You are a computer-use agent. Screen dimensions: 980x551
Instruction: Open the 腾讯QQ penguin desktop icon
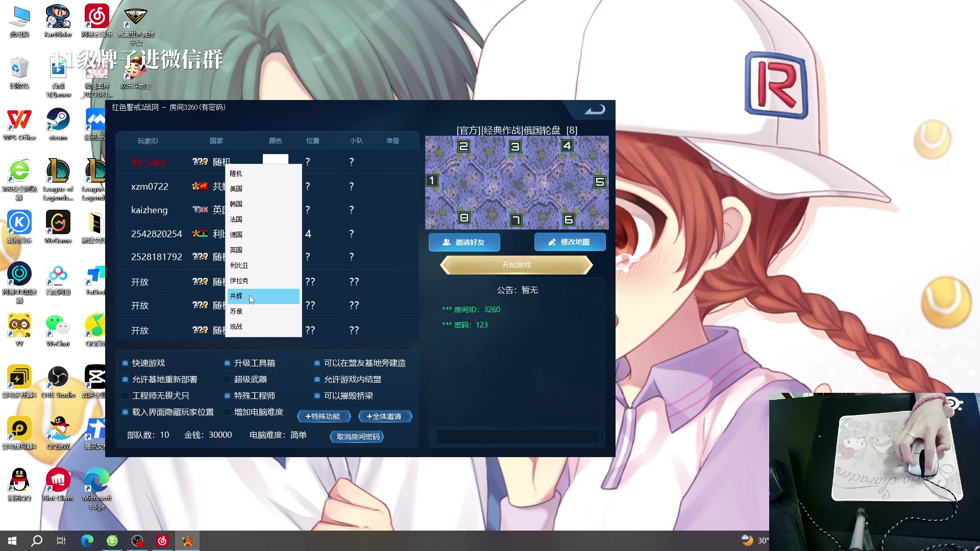pyautogui.click(x=19, y=484)
